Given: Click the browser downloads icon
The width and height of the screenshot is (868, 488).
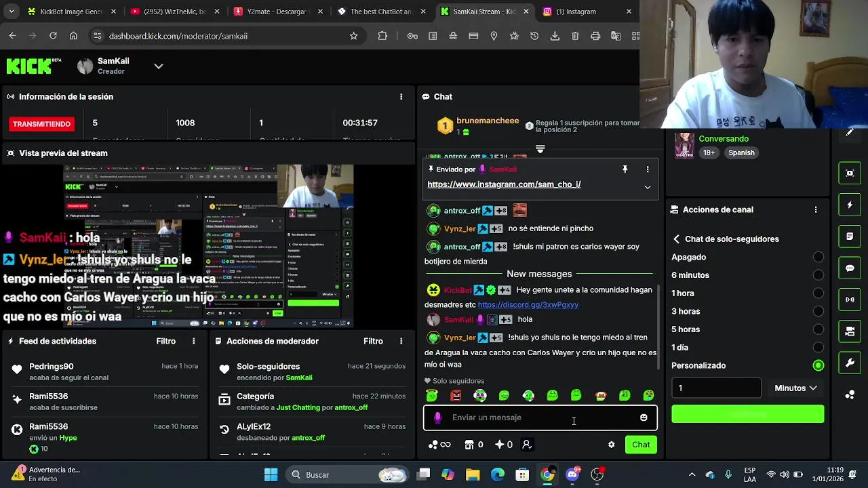Looking at the screenshot, I should [x=555, y=36].
